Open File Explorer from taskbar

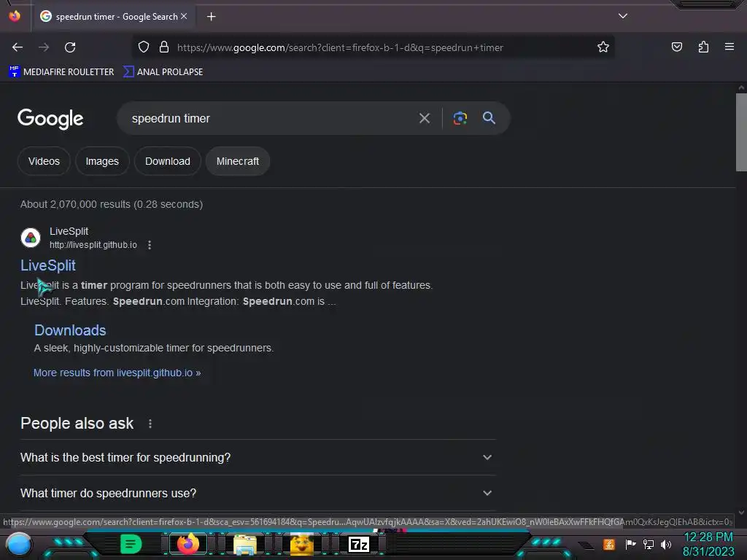pyautogui.click(x=245, y=545)
